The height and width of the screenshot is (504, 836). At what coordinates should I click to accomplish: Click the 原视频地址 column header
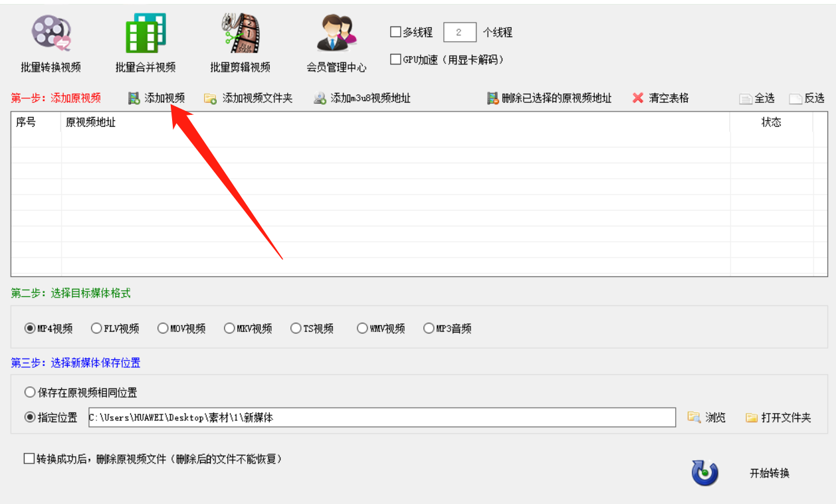(395, 122)
